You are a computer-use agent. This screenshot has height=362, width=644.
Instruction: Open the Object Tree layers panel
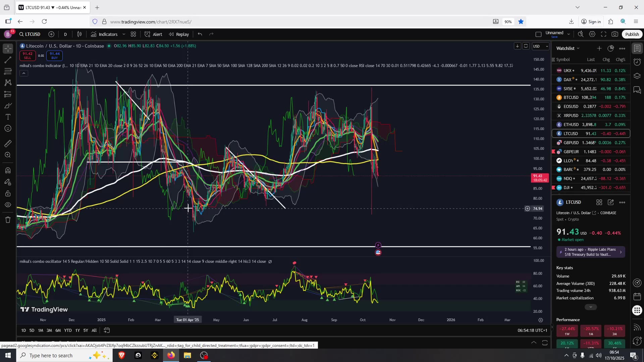coord(637,76)
